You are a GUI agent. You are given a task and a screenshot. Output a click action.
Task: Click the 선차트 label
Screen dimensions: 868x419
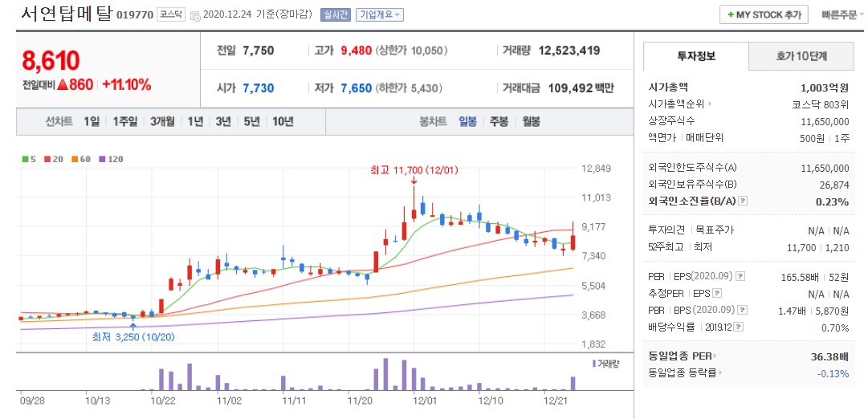(x=59, y=122)
